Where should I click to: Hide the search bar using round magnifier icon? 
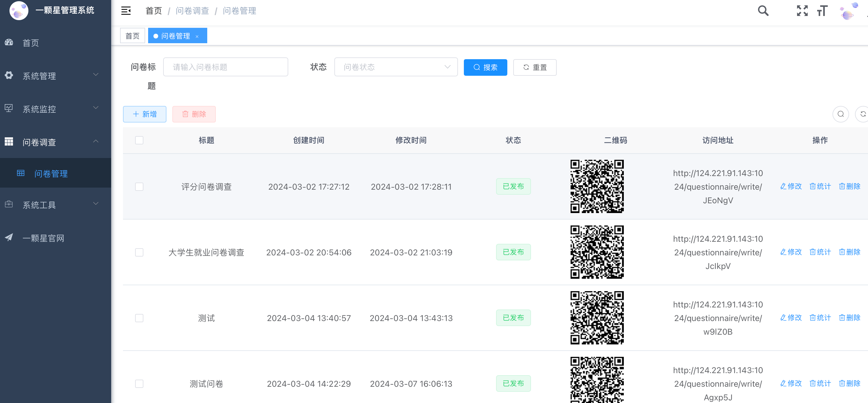(841, 114)
